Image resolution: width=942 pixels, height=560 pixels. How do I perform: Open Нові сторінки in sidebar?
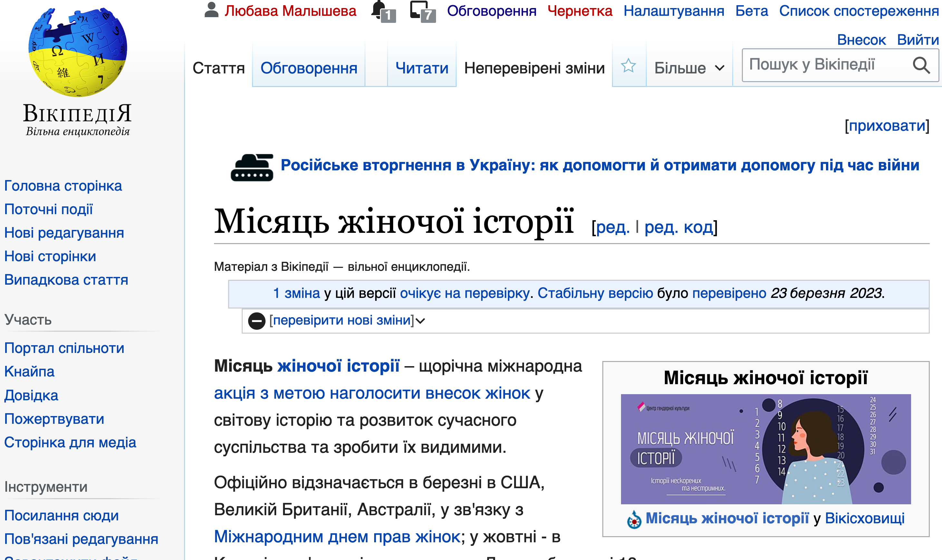point(50,257)
